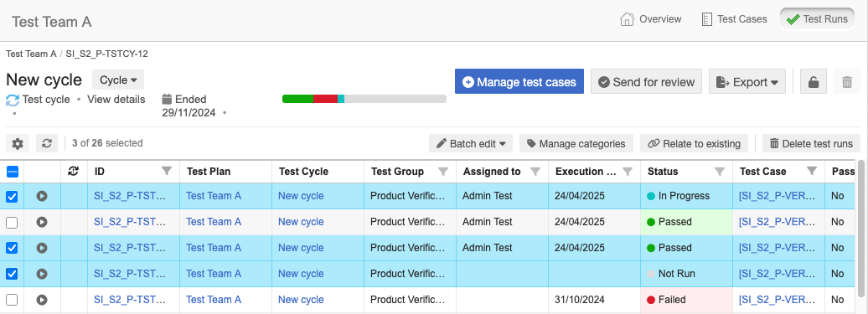The image size is (868, 314).
Task: Click the Not Run status cell
Action: pos(686,274)
